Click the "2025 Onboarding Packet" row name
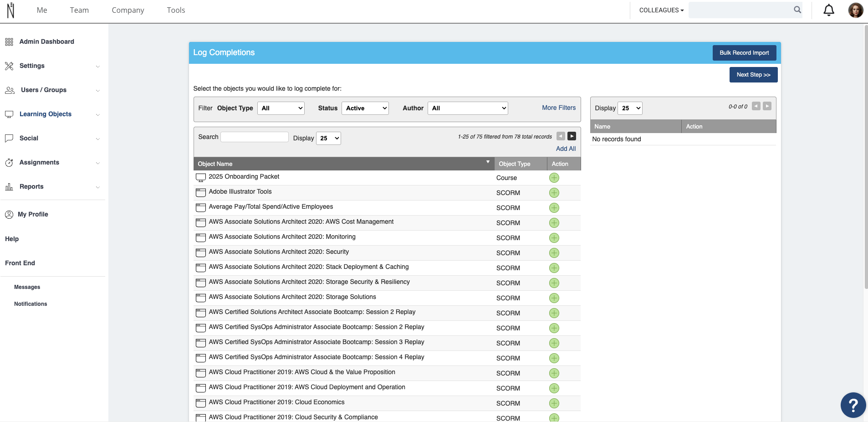This screenshot has height=422, width=868. (x=244, y=176)
